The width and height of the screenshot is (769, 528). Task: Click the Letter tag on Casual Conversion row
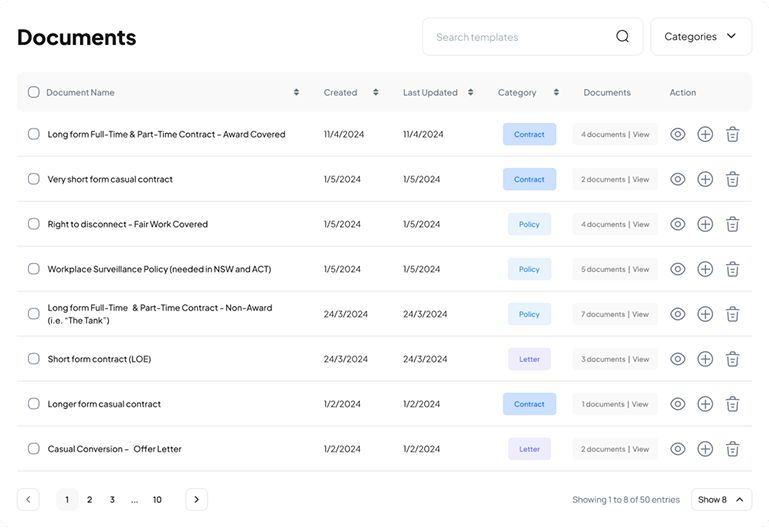point(529,449)
